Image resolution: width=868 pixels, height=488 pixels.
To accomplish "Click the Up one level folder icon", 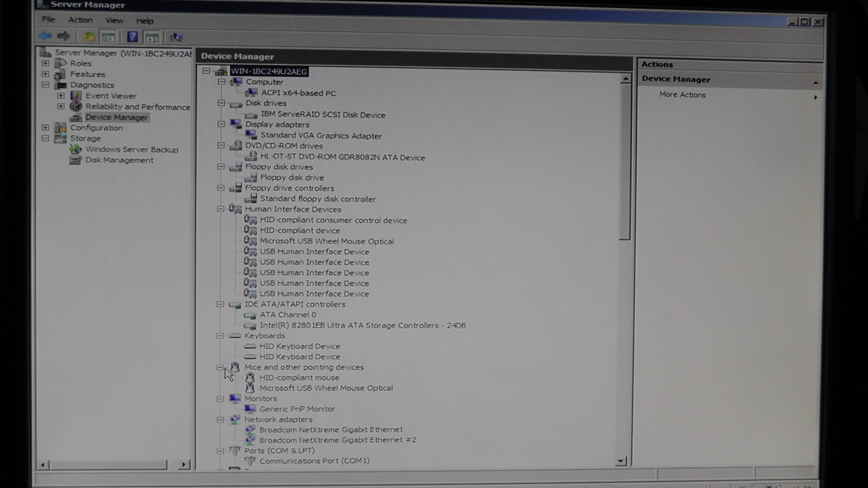I will pos(89,37).
